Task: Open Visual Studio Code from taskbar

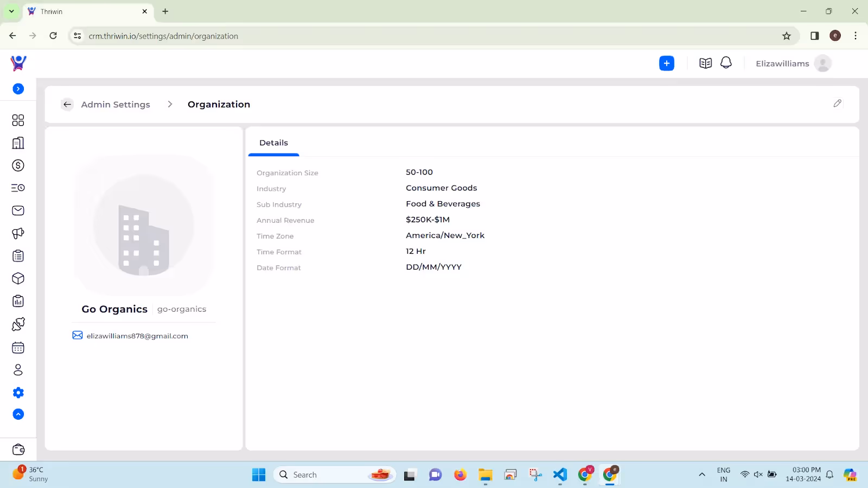Action: [x=560, y=474]
